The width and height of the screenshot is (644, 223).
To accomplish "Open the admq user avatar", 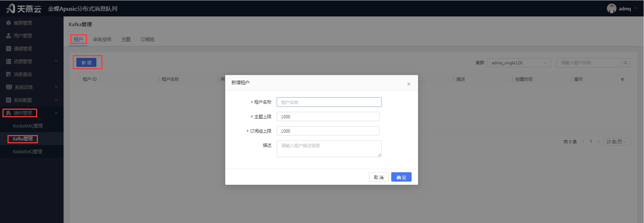I will coord(612,9).
